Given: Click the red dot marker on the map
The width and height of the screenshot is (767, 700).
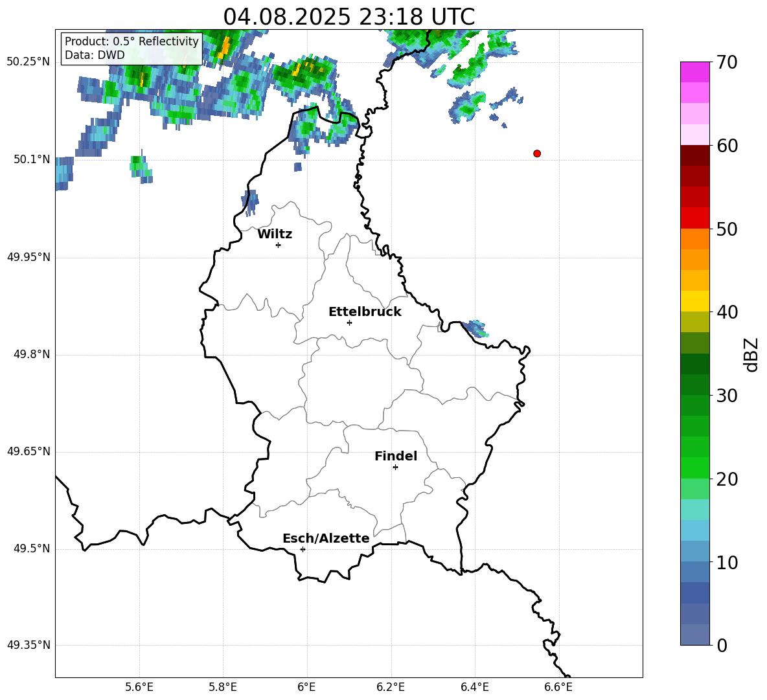Looking at the screenshot, I should [x=537, y=153].
